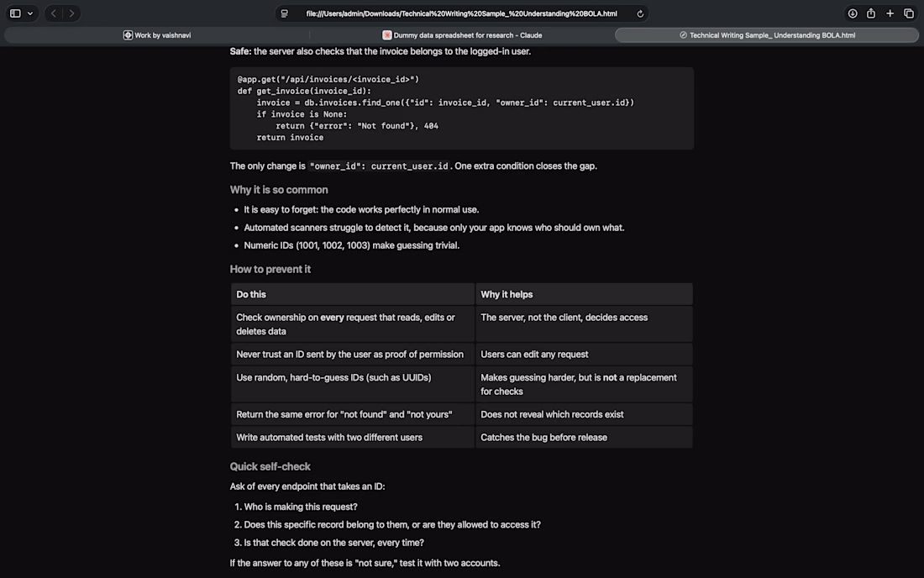This screenshot has height=578, width=924.
Task: Click "Write automated tests with two different users"
Action: [353, 437]
